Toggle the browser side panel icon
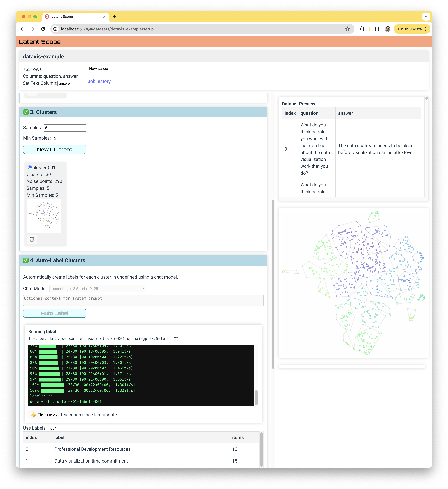448x489 pixels. tap(377, 29)
